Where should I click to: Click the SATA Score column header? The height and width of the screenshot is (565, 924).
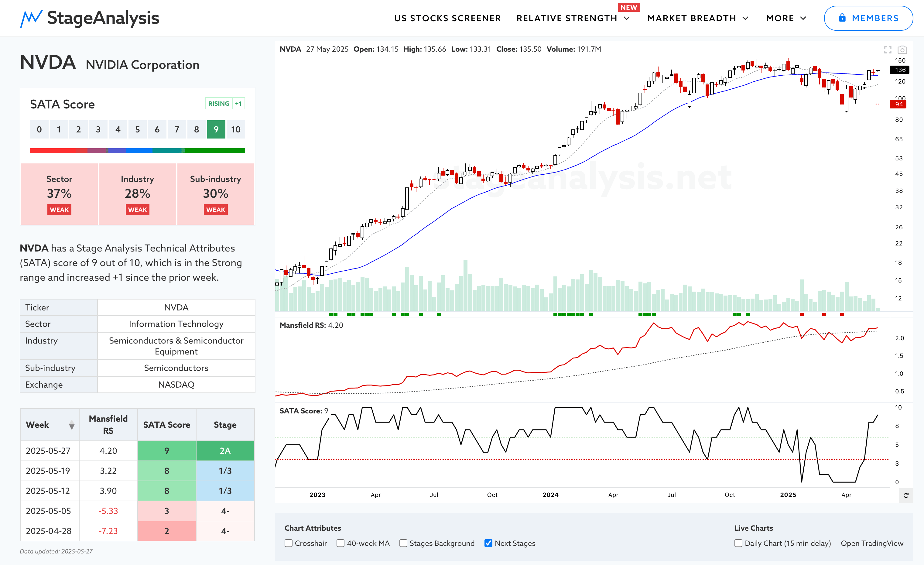(x=166, y=425)
